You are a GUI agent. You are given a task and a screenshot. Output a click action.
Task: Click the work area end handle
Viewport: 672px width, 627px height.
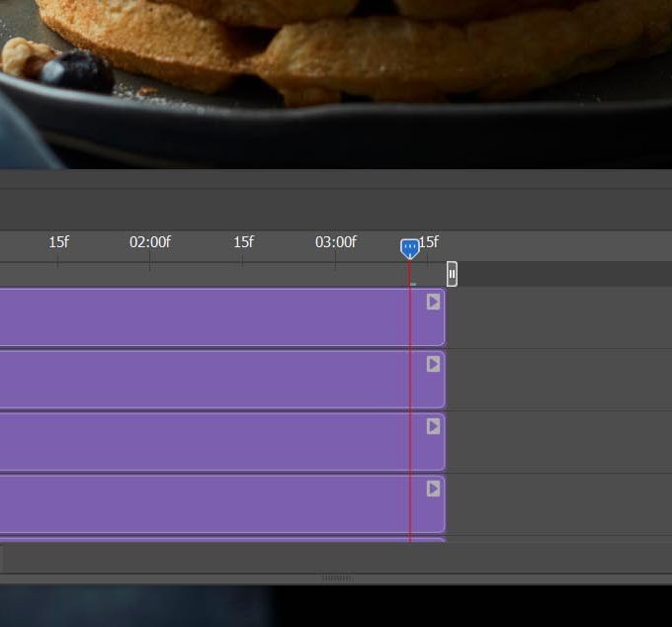tap(452, 274)
